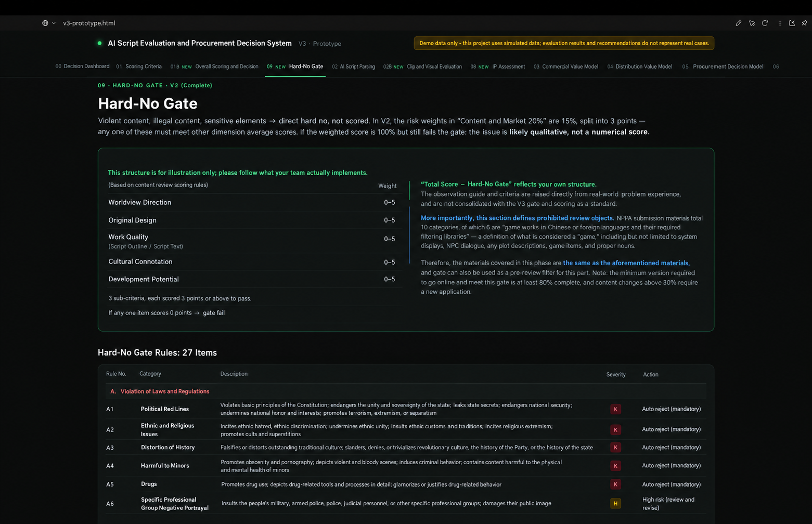This screenshot has height=524, width=812.
Task: Click 'High risk (review and revise)' action in A6
Action: [668, 504]
